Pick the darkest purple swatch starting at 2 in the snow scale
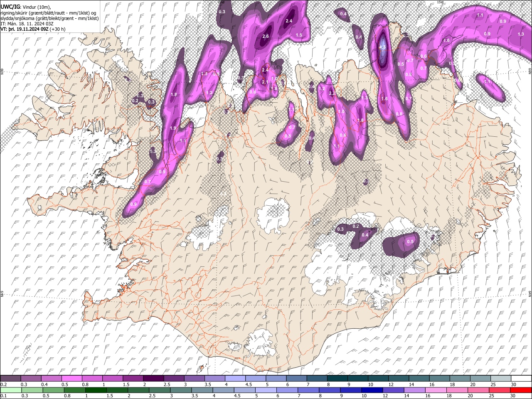The width and height of the screenshot is (532, 399). click(x=153, y=379)
